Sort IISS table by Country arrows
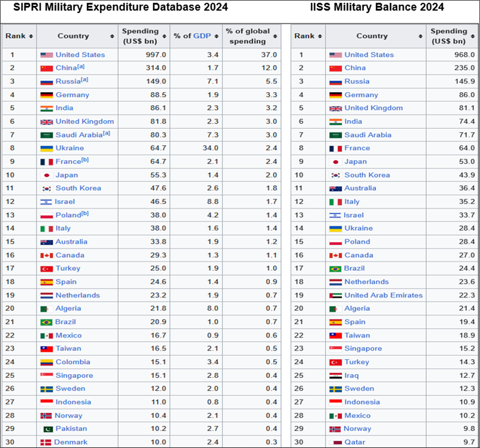 421,36
